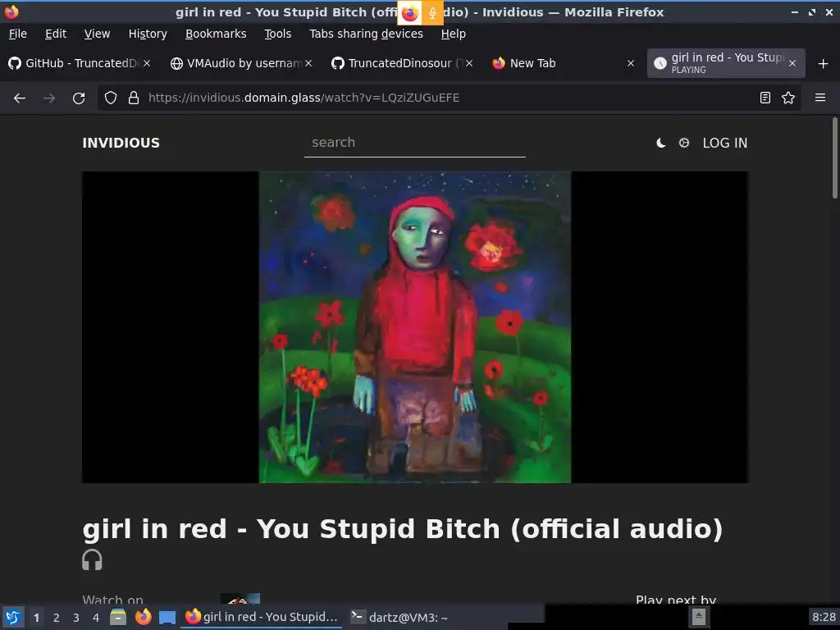Open the taskbar file manager icon

pos(118,617)
